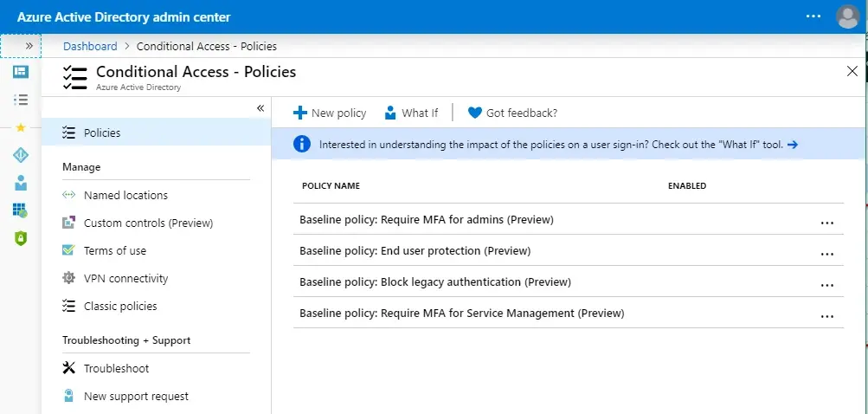Click the VPN connectivity gear icon
Image resolution: width=868 pixels, height=414 pixels.
pyautogui.click(x=68, y=278)
